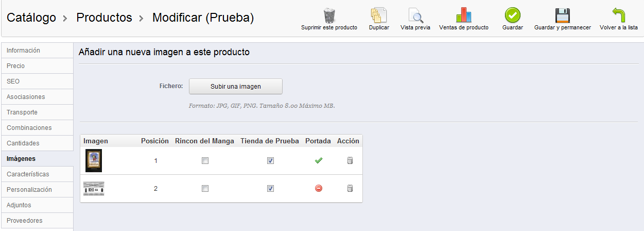Delete the image in position 1
This screenshot has height=231, width=644.
(x=350, y=161)
